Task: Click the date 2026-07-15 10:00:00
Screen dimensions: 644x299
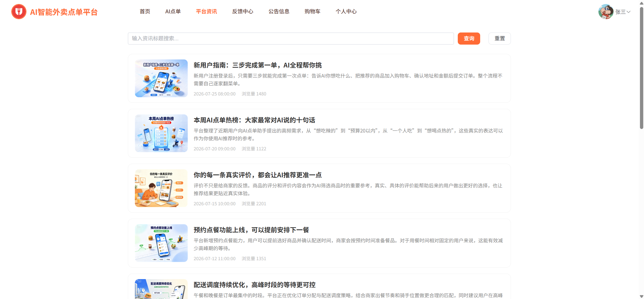Action: click(214, 204)
